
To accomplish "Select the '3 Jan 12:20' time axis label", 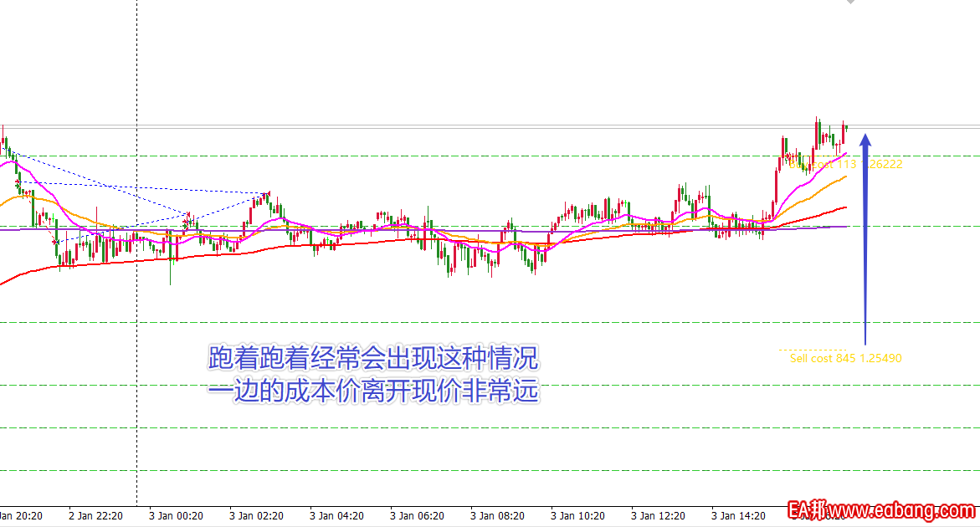I will coord(658,516).
